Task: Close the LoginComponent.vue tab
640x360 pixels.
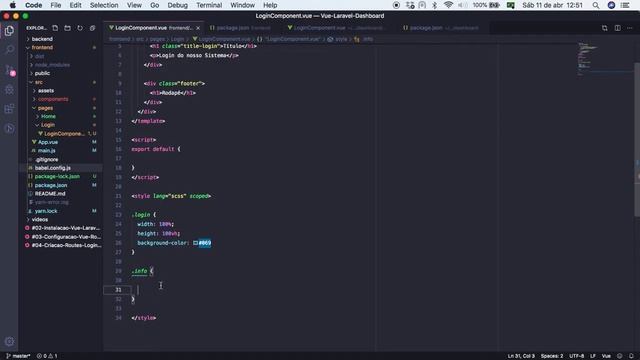Action: [198, 28]
